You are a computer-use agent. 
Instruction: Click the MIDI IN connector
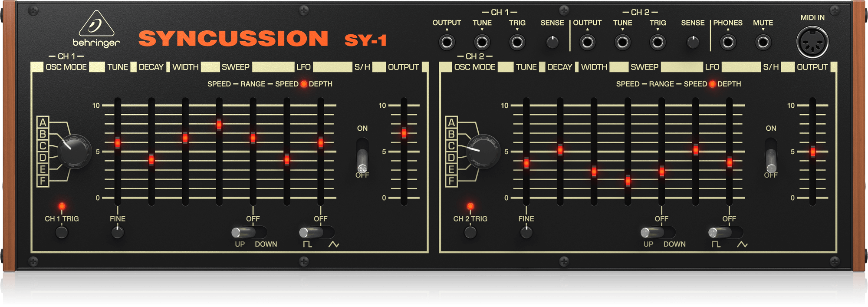pos(812,43)
